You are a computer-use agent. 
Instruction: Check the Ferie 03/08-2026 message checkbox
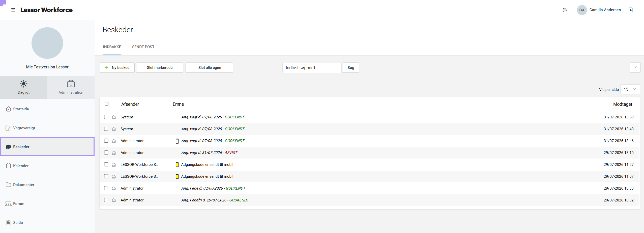pos(106,188)
